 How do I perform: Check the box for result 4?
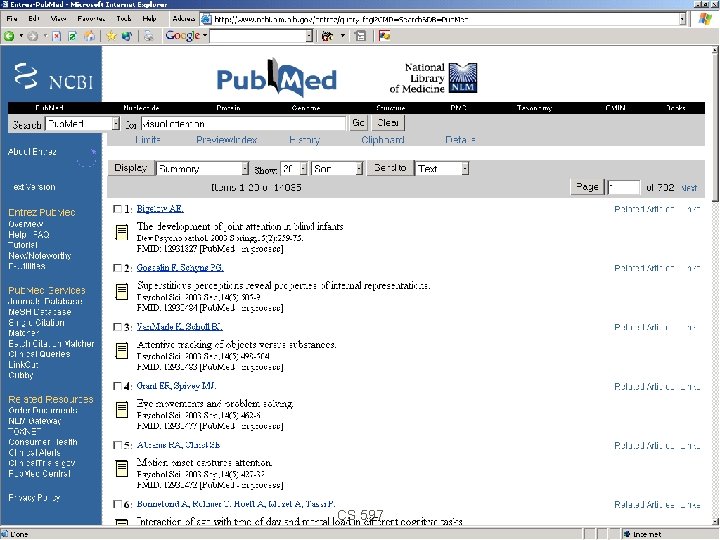click(x=117, y=386)
